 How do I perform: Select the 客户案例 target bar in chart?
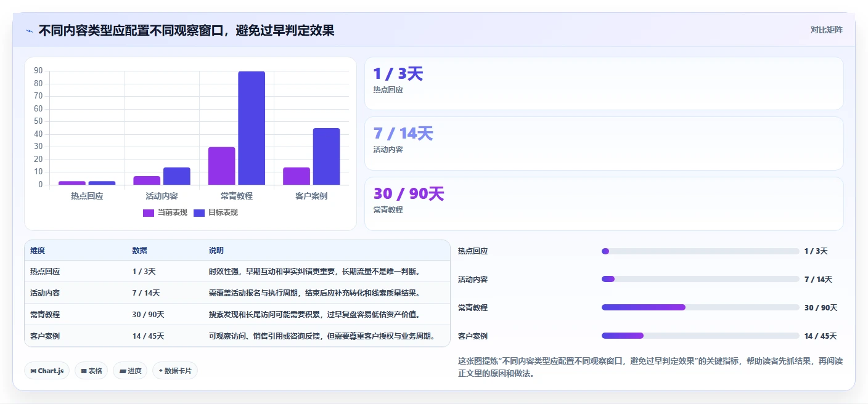tap(326, 156)
